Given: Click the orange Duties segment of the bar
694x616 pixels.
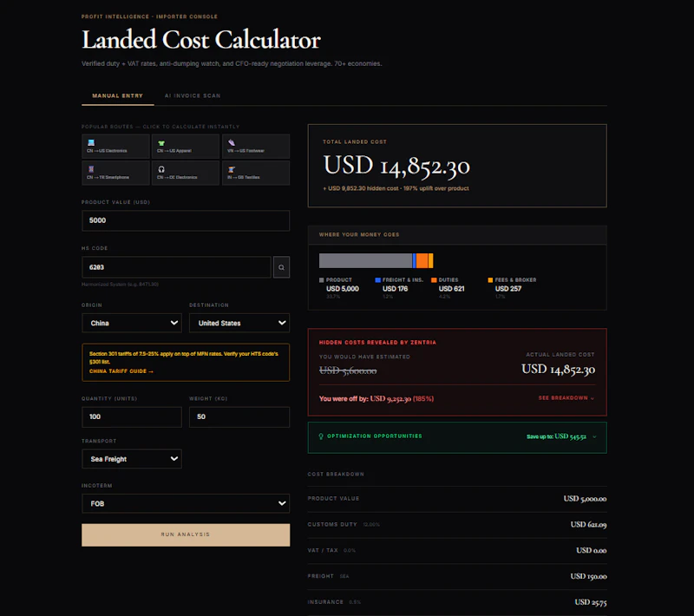Looking at the screenshot, I should pyautogui.click(x=422, y=260).
